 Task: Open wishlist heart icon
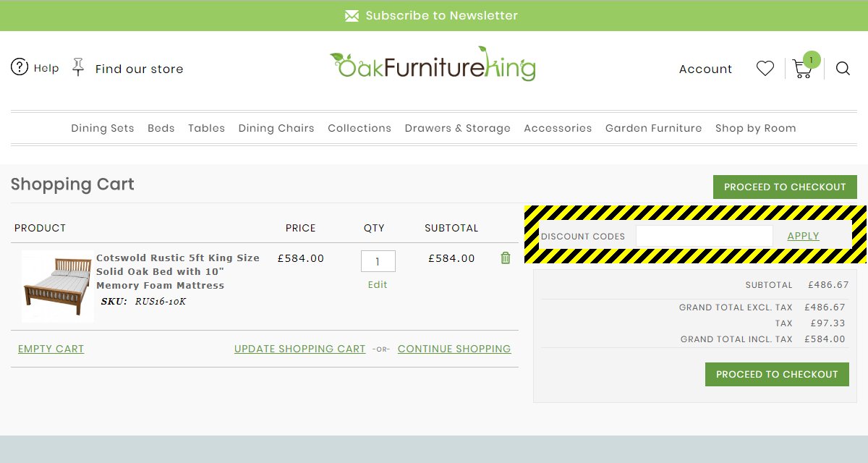coord(765,69)
